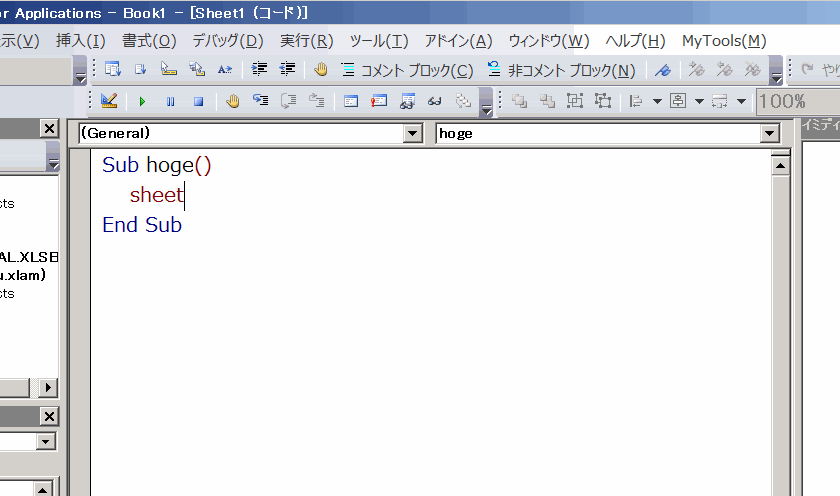Click the Reset (stop) icon
Viewport: 840px width, 496px height.
198,101
